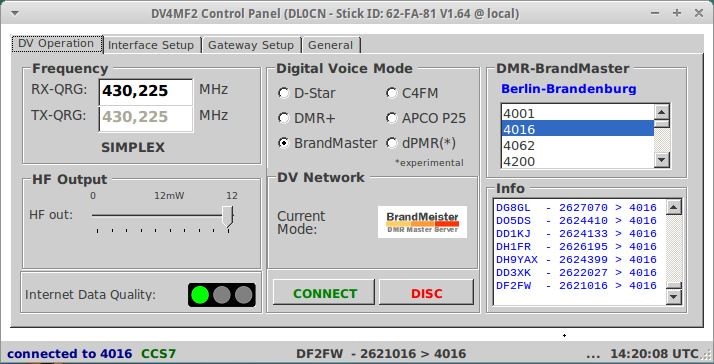Click the CCS7 status bar label
714x364 pixels.
tap(158, 354)
